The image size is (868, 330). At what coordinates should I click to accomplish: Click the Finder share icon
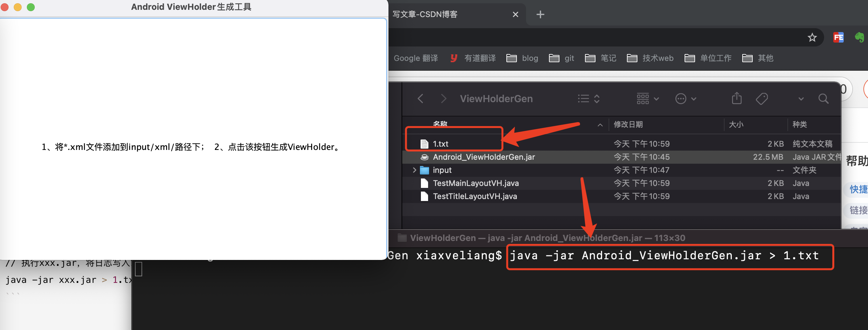pos(737,98)
